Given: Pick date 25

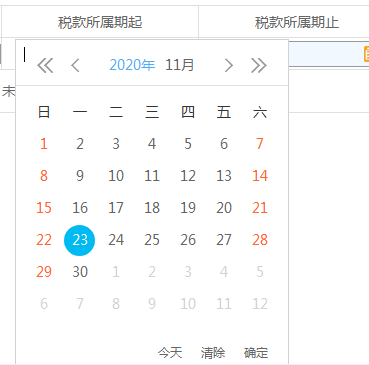Looking at the screenshot, I should (152, 240).
